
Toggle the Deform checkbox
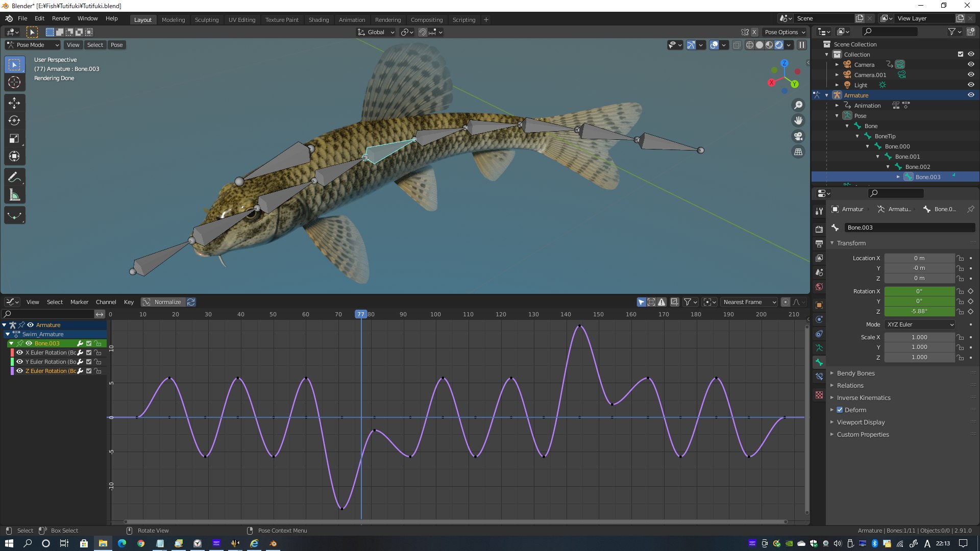[x=840, y=410]
